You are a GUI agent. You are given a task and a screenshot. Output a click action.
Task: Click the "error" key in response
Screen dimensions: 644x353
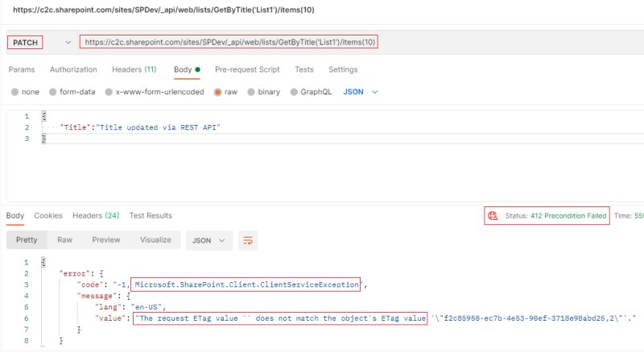click(75, 273)
